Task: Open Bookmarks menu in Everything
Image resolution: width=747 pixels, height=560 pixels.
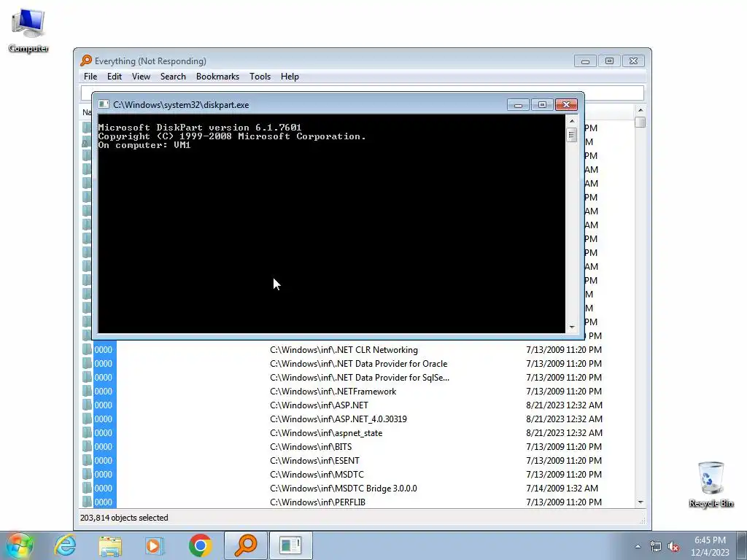Action: point(217,76)
